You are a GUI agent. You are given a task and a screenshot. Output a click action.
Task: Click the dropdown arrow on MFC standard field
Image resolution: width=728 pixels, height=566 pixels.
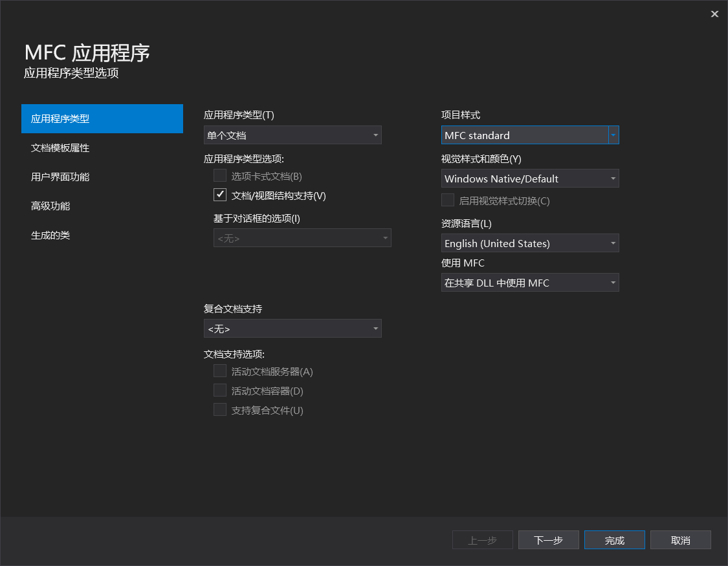[x=613, y=135]
